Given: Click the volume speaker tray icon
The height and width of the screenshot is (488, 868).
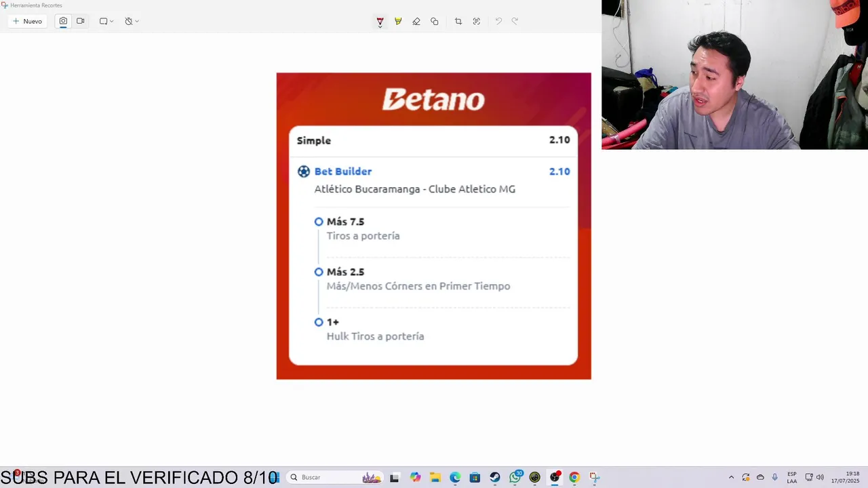Looking at the screenshot, I should (820, 477).
